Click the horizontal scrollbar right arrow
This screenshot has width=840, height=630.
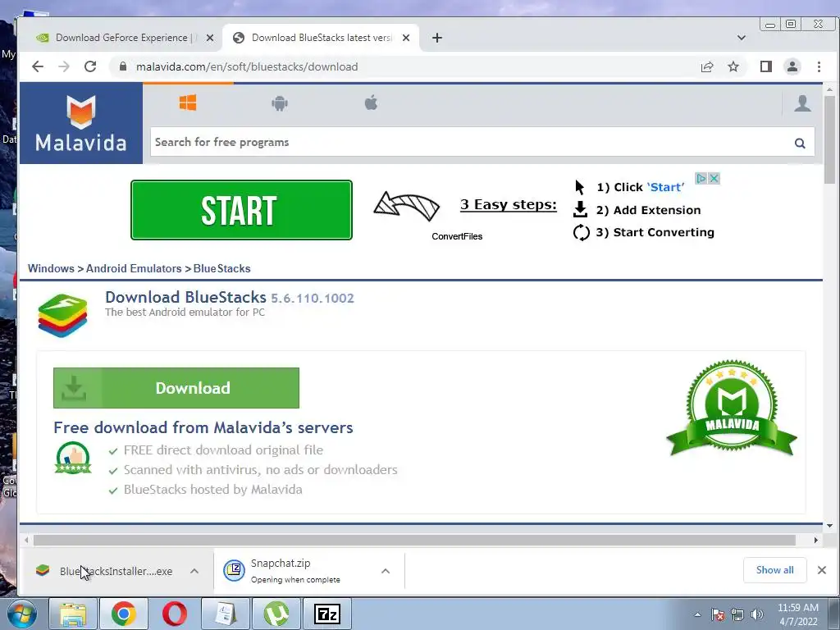pos(816,540)
